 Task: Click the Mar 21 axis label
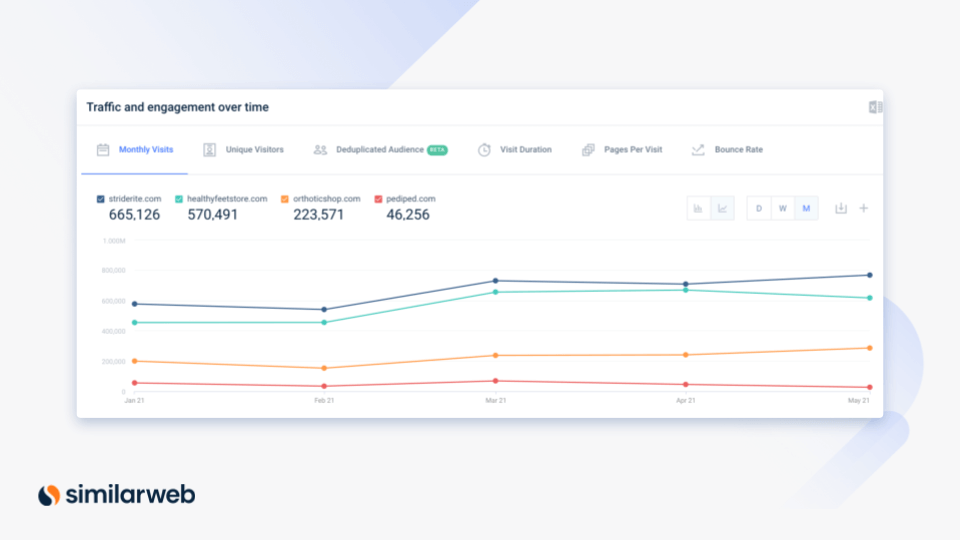496,400
